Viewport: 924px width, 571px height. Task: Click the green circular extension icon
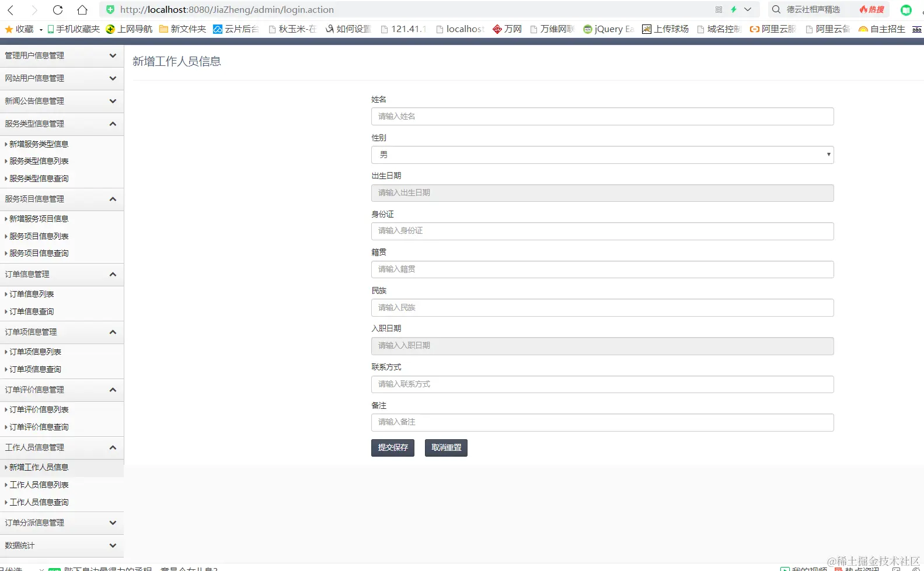click(906, 10)
